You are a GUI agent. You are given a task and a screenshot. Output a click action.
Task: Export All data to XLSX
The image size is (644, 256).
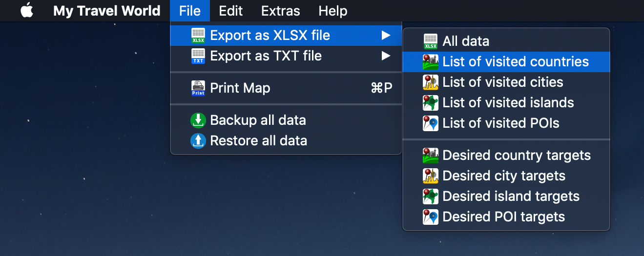[x=506, y=41]
